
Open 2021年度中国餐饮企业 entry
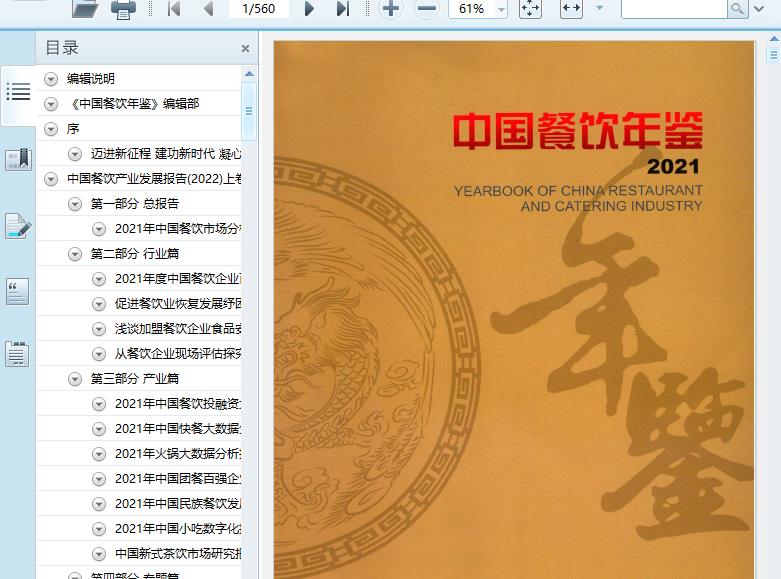(178, 279)
